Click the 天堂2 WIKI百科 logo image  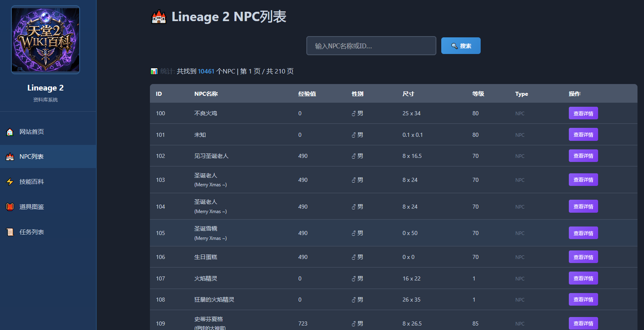coord(46,40)
